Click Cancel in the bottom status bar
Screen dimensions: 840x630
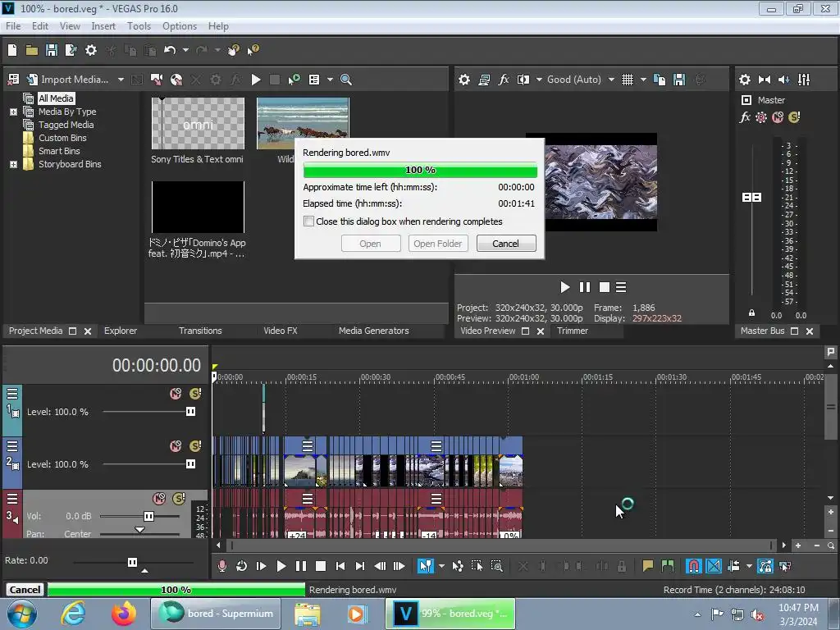coord(25,590)
